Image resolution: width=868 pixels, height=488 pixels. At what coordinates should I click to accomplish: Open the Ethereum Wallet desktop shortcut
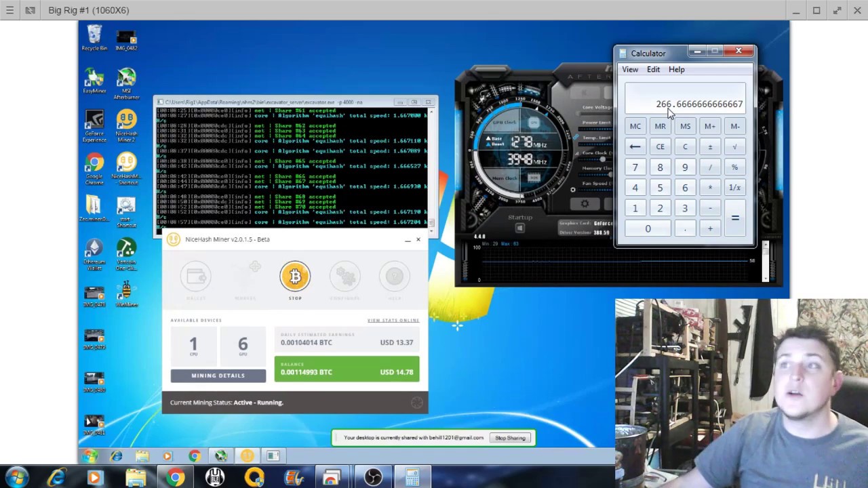point(94,254)
